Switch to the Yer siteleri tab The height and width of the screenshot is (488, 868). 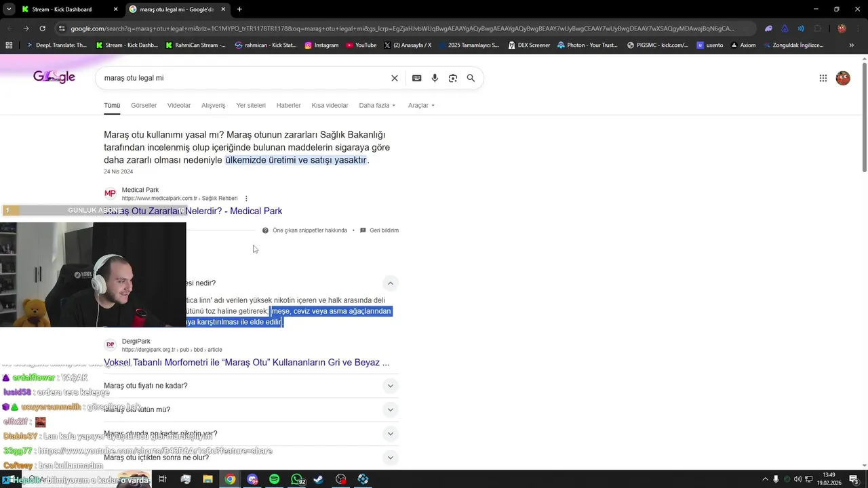coord(251,106)
